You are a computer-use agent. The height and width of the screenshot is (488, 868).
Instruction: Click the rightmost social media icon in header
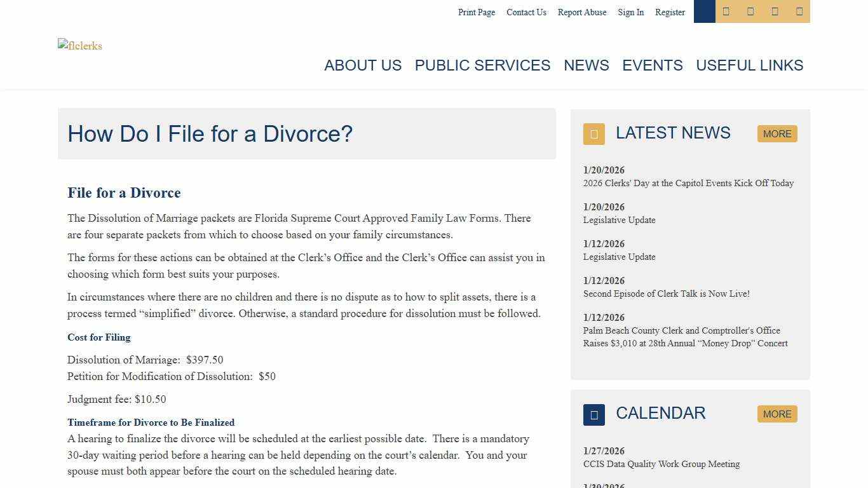click(x=798, y=11)
